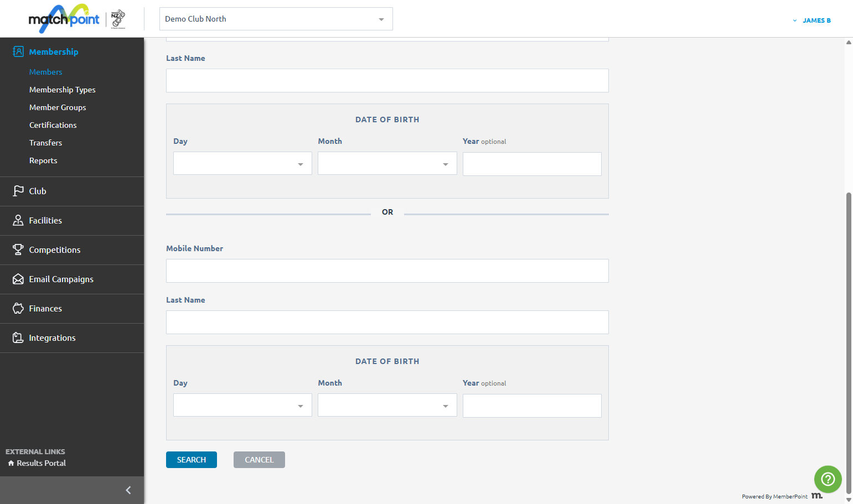853x504 pixels.
Task: Click the Membership address-book icon
Action: (18, 51)
